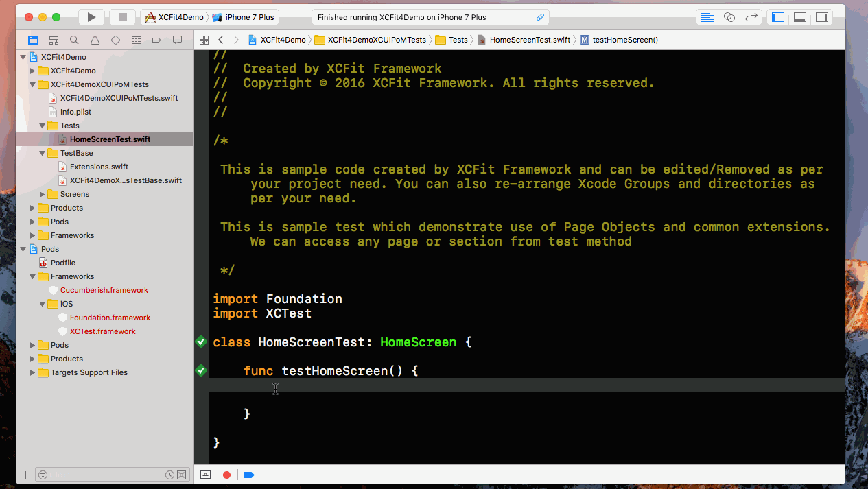This screenshot has height=489, width=868.
Task: Open the Report navigator
Action: click(x=178, y=40)
